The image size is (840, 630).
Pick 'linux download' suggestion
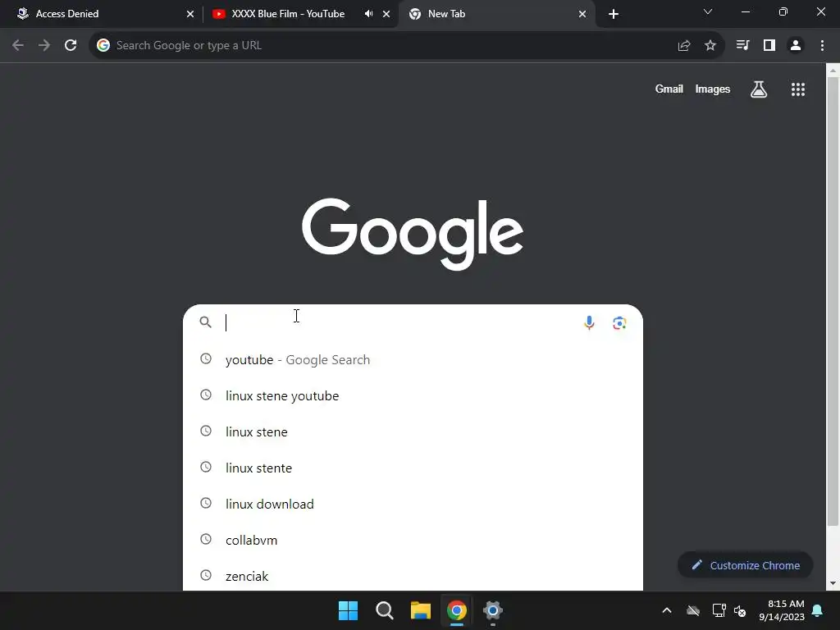[413, 504]
